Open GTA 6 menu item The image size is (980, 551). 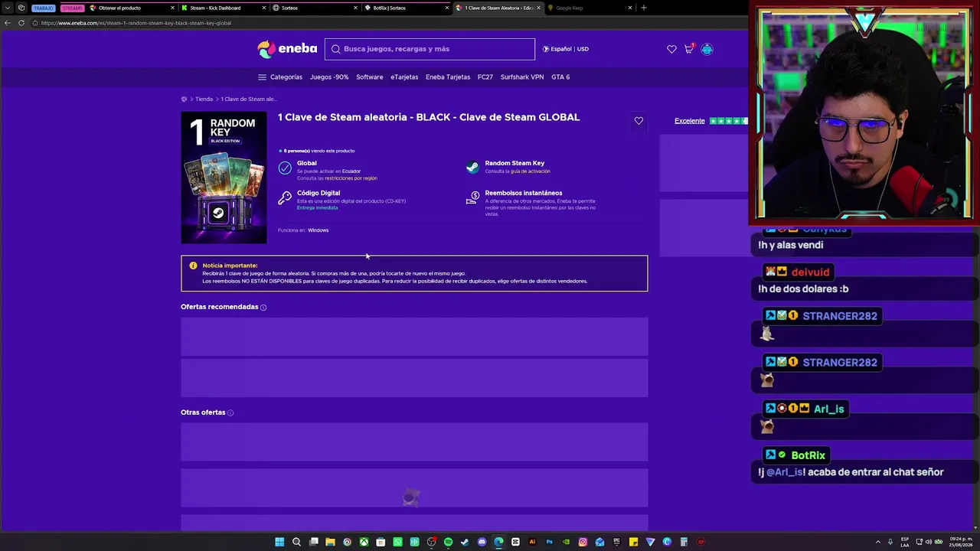pos(560,77)
